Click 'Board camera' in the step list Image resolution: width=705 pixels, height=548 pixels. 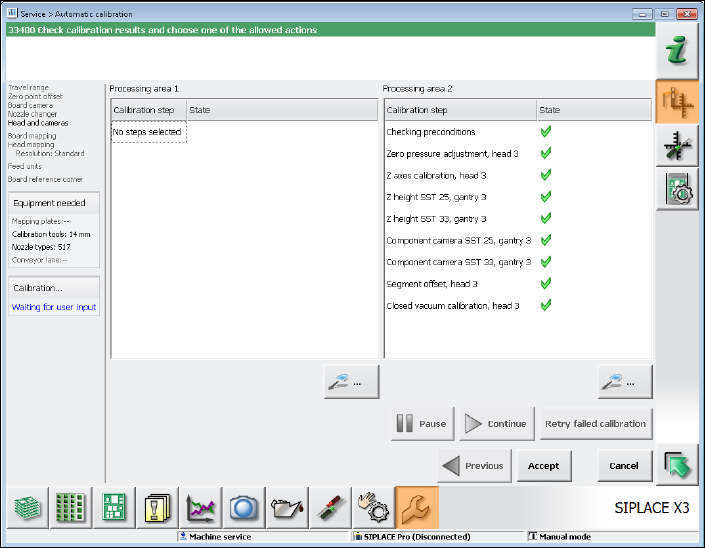pyautogui.click(x=30, y=105)
